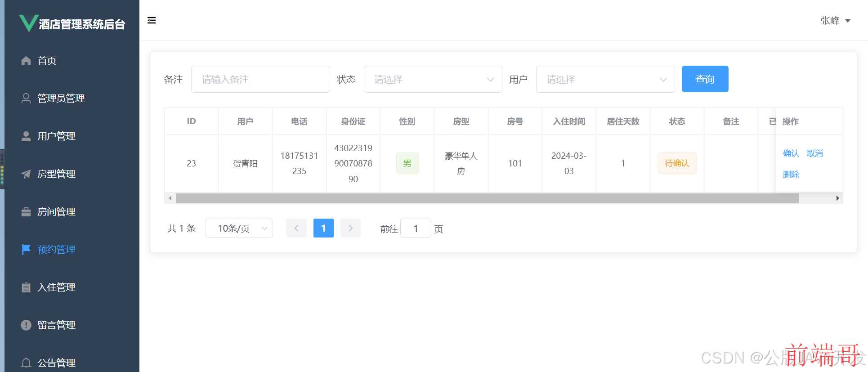Click 取消 for booking 23
This screenshot has height=372, width=868.
tap(814, 153)
